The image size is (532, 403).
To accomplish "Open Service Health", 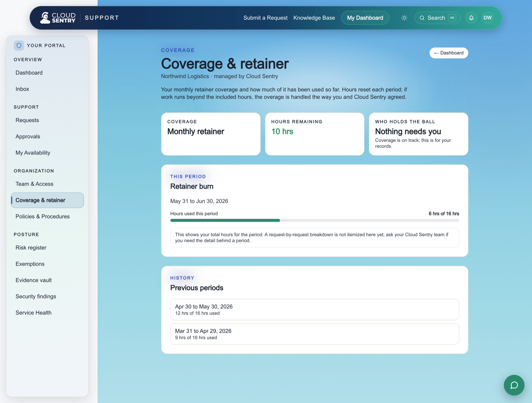I will point(47,313).
